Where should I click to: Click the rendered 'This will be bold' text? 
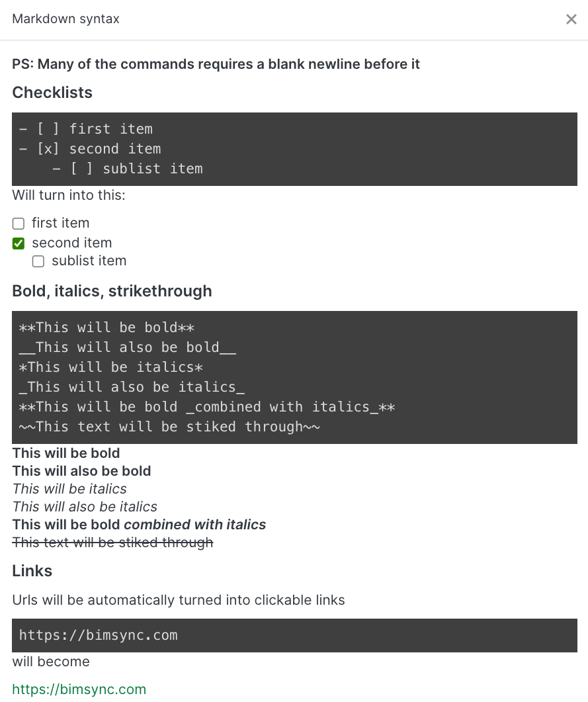tap(65, 453)
